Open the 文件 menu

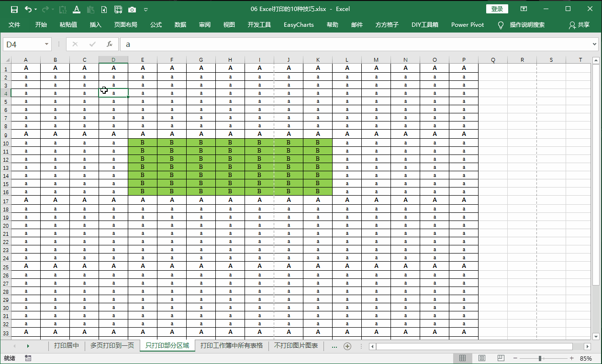14,25
